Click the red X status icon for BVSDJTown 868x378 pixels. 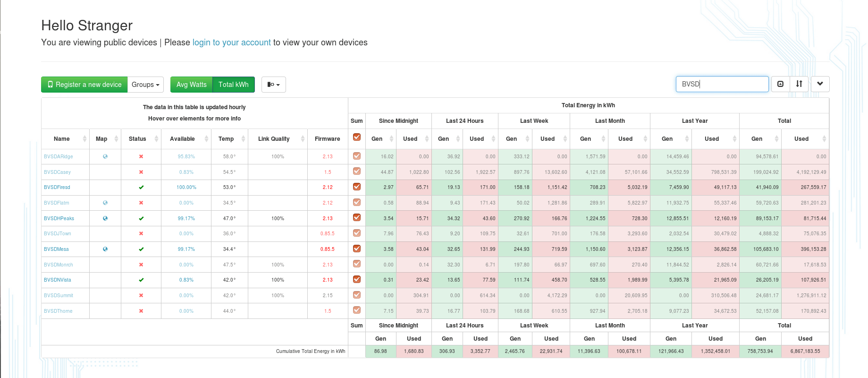141,233
